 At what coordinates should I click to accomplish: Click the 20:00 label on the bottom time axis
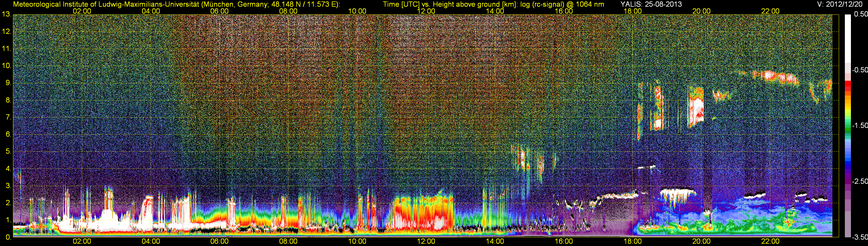[702, 241]
